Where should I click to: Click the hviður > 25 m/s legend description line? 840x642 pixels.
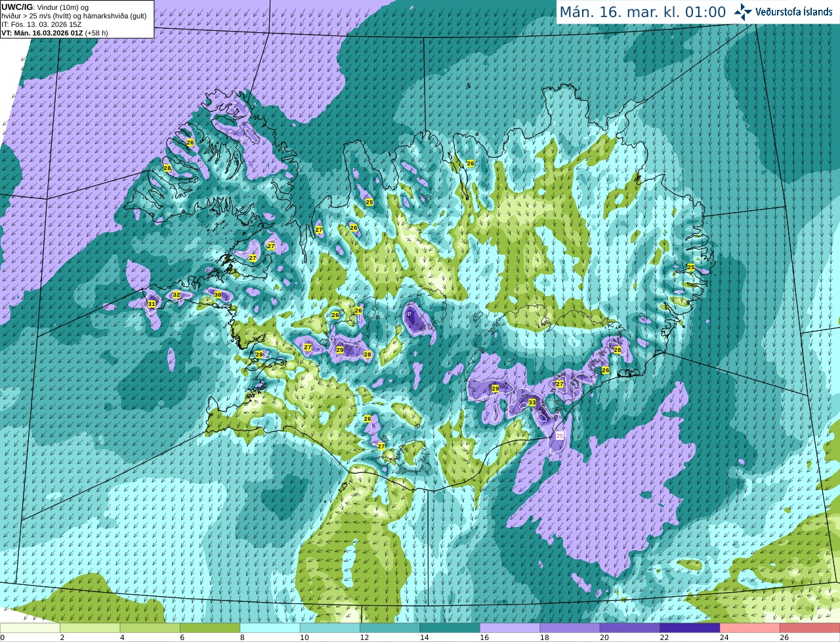(x=73, y=15)
